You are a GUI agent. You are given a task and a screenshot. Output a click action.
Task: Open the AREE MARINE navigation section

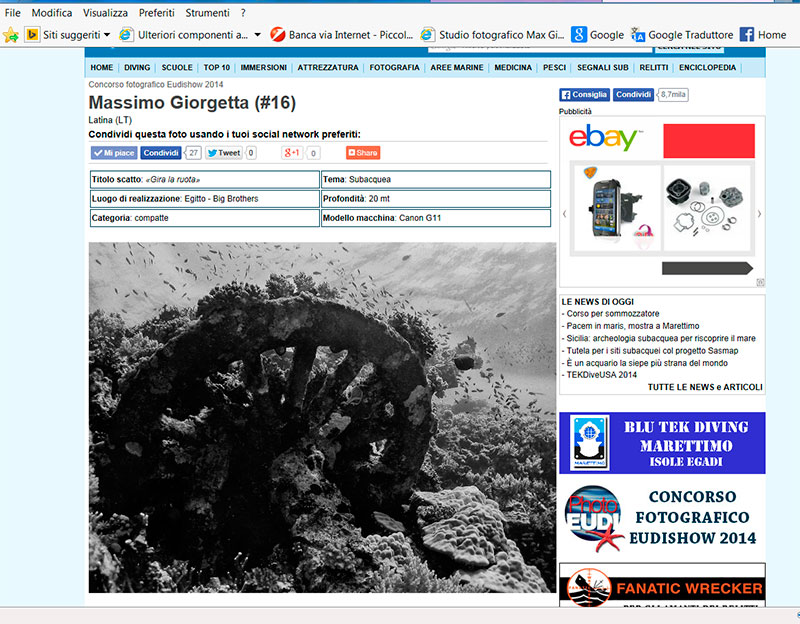(457, 67)
